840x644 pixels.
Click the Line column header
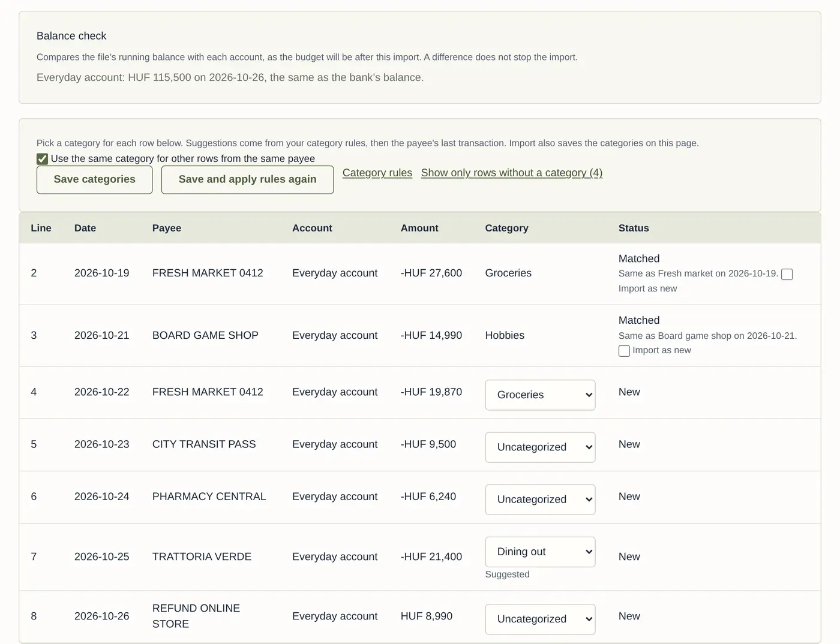pos(41,228)
